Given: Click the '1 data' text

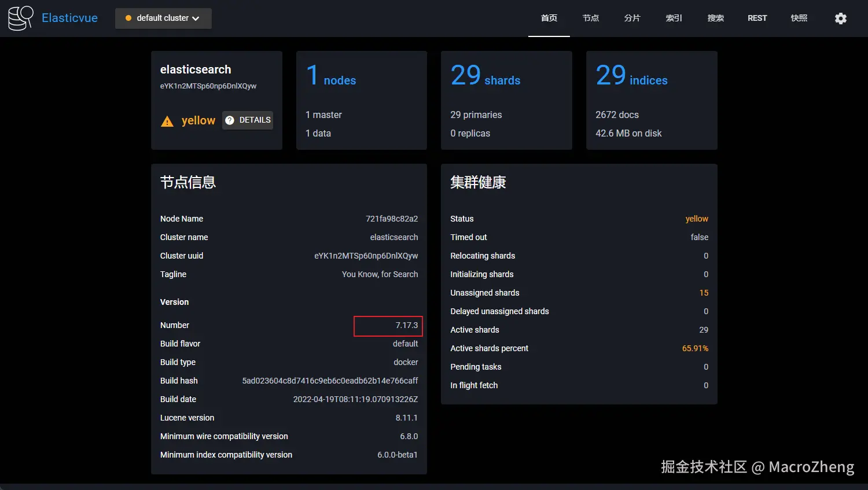Looking at the screenshot, I should 318,134.
